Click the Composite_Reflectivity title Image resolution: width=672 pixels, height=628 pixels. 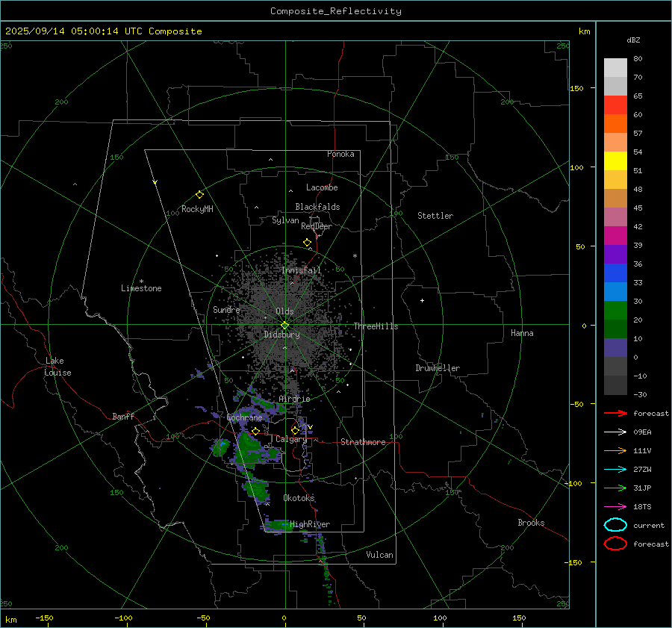336,11
